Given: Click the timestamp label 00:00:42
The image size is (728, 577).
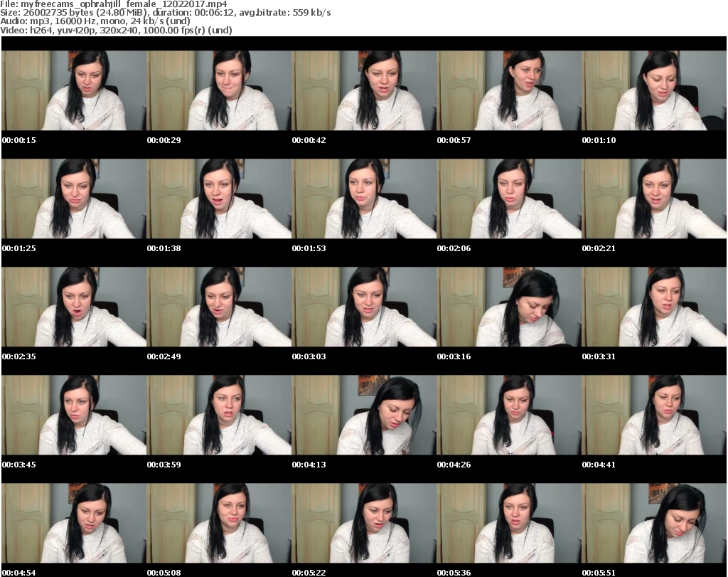Looking at the screenshot, I should coord(309,140).
